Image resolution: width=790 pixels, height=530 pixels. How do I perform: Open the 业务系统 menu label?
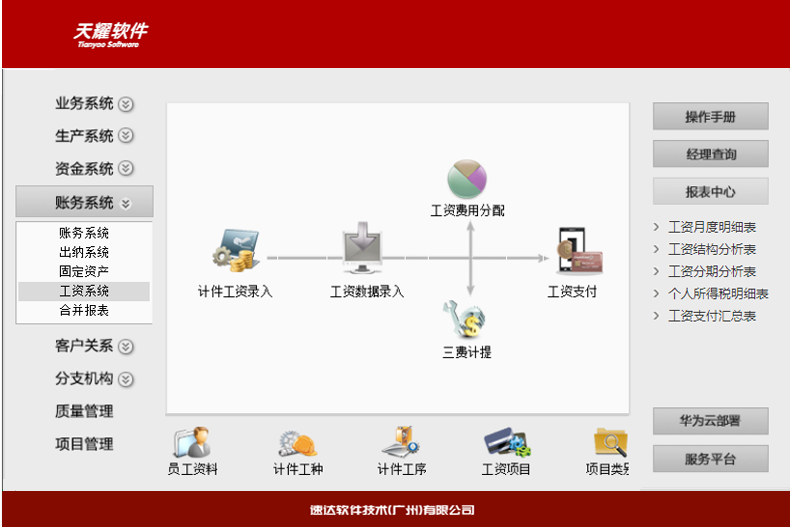tap(84, 103)
